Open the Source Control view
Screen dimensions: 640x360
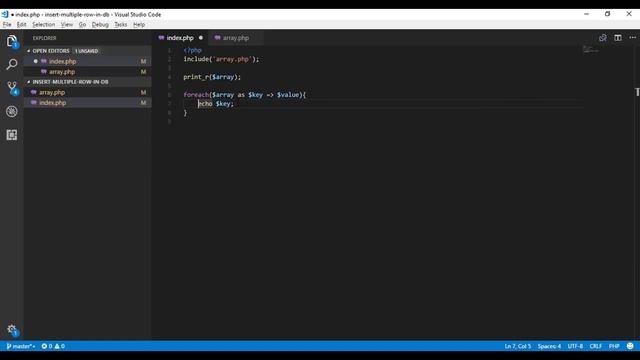click(x=12, y=88)
